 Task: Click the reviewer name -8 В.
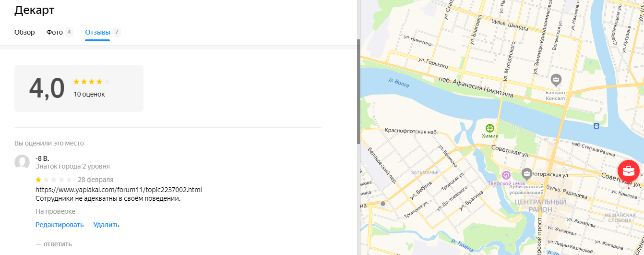point(42,158)
